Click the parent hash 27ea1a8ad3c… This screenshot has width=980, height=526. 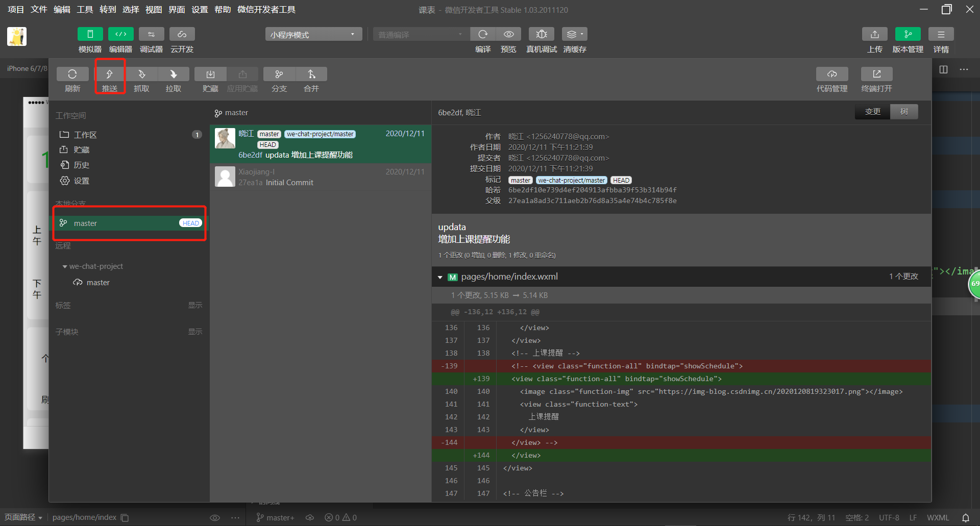click(x=592, y=201)
